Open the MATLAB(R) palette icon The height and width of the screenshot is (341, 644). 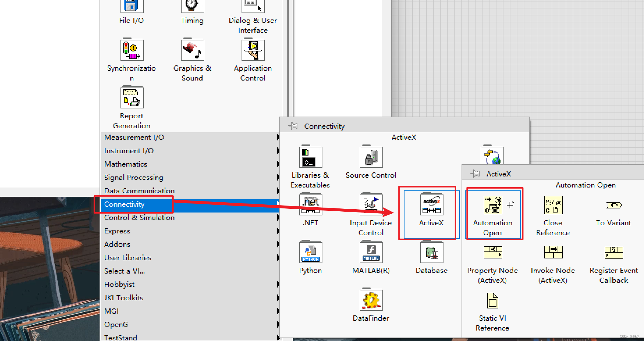[x=371, y=252]
